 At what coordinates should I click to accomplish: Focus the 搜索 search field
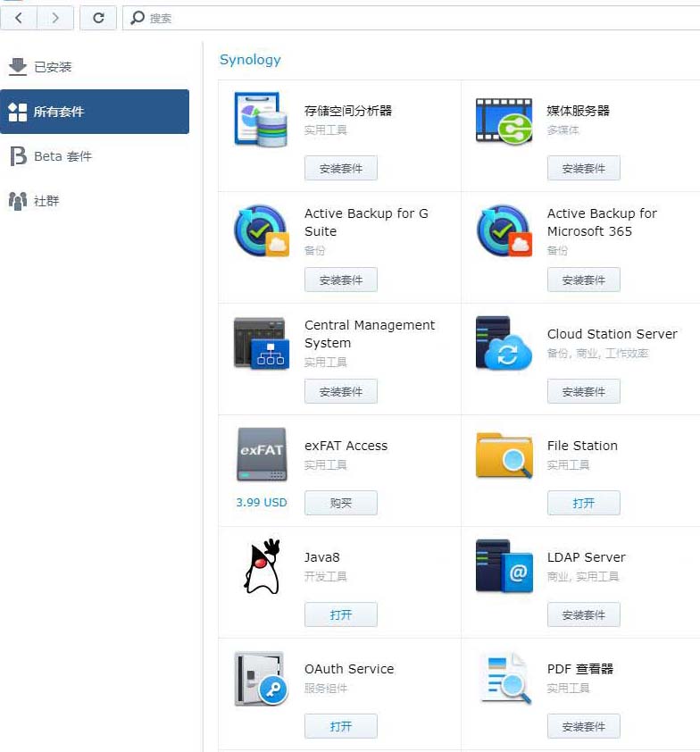[x=411, y=18]
